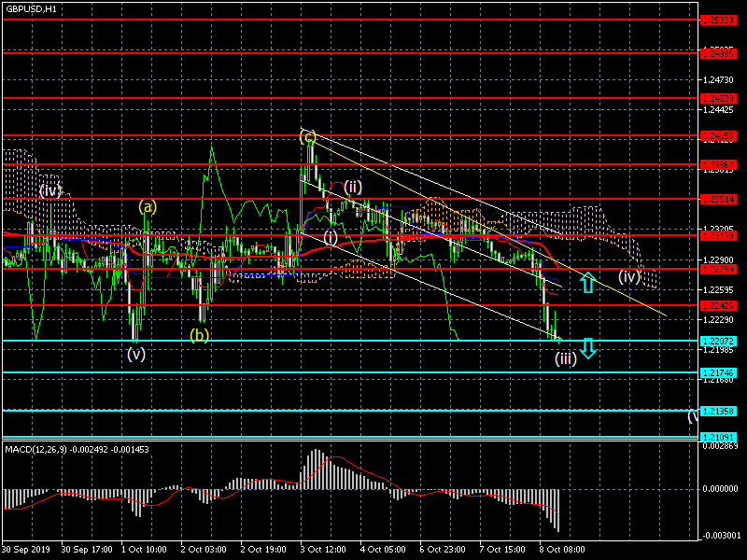Select the yellow (a) wave label
The height and width of the screenshot is (560, 747).
coord(148,206)
